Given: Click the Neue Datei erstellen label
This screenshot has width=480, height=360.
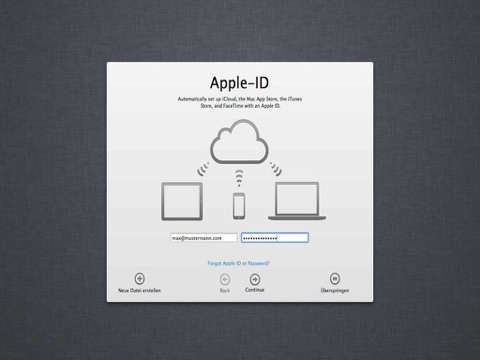Looking at the screenshot, I should coord(139,290).
